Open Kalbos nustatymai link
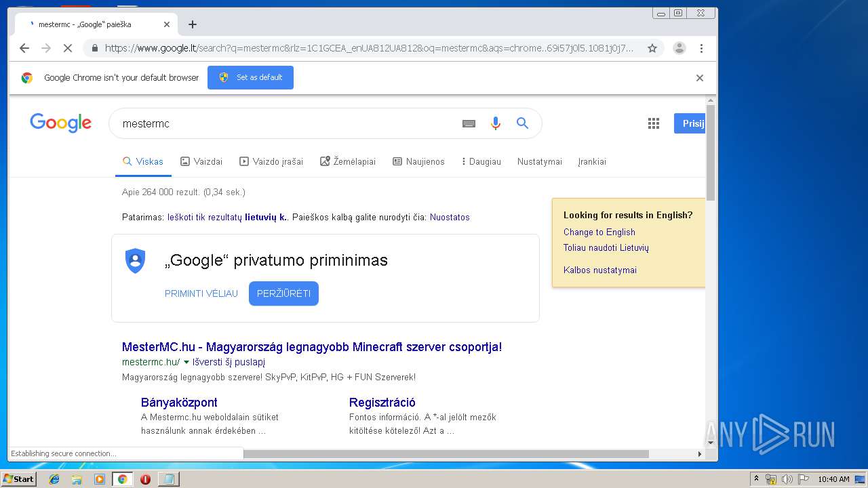This screenshot has height=488, width=868. tap(600, 270)
